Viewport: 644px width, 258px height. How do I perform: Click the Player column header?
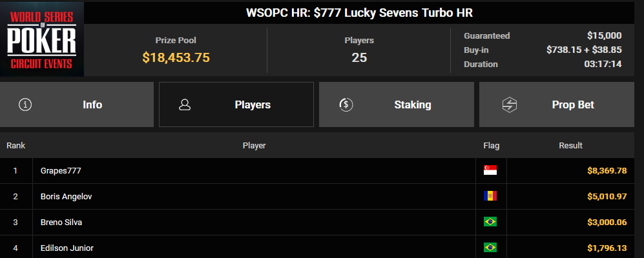click(x=254, y=146)
